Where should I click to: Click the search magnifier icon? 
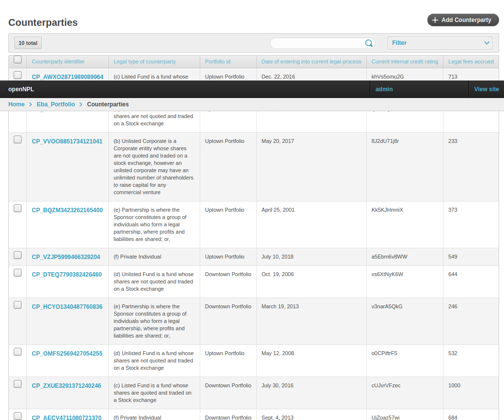(369, 43)
